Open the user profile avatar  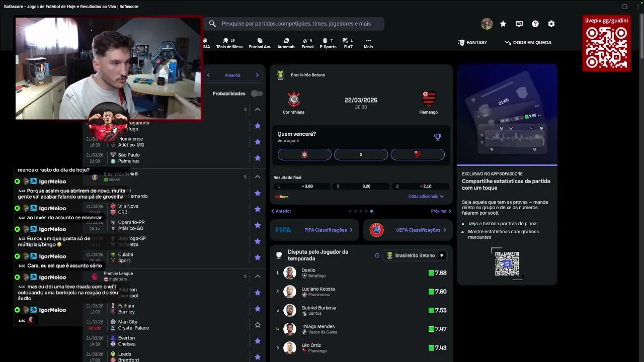487,24
